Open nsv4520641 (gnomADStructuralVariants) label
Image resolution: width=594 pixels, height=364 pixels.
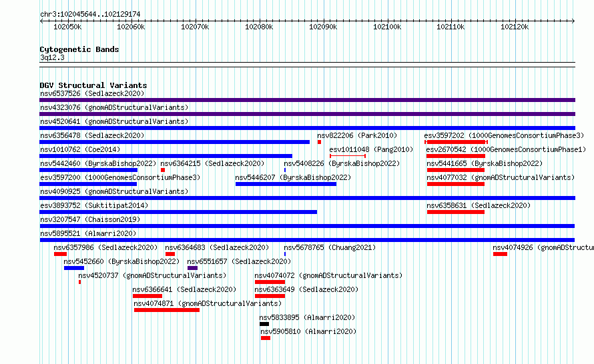point(114,121)
